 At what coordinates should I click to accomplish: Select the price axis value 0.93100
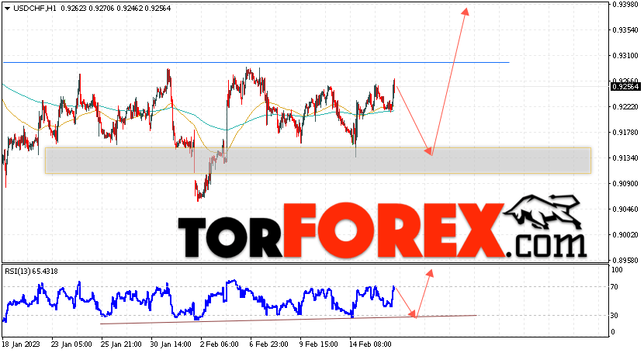(625, 55)
